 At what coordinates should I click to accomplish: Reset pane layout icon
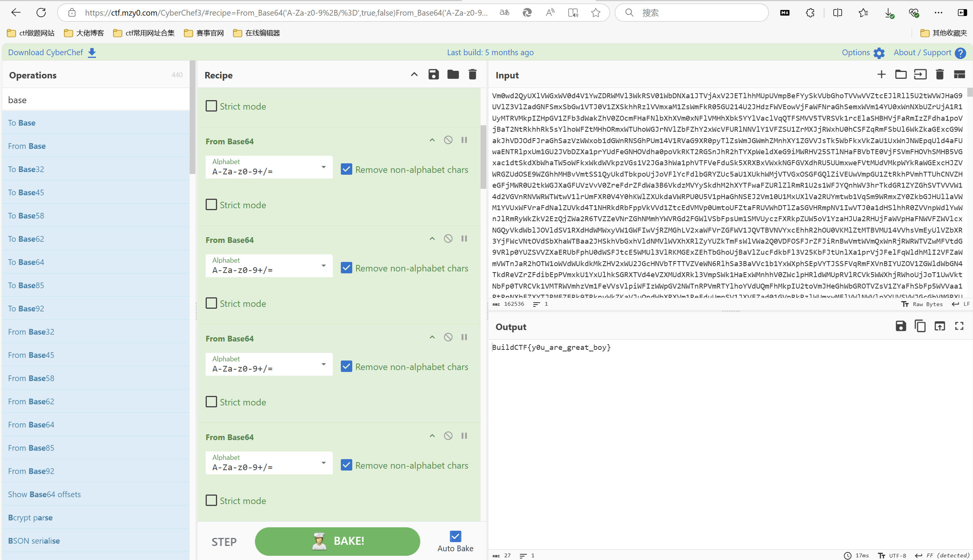click(959, 75)
